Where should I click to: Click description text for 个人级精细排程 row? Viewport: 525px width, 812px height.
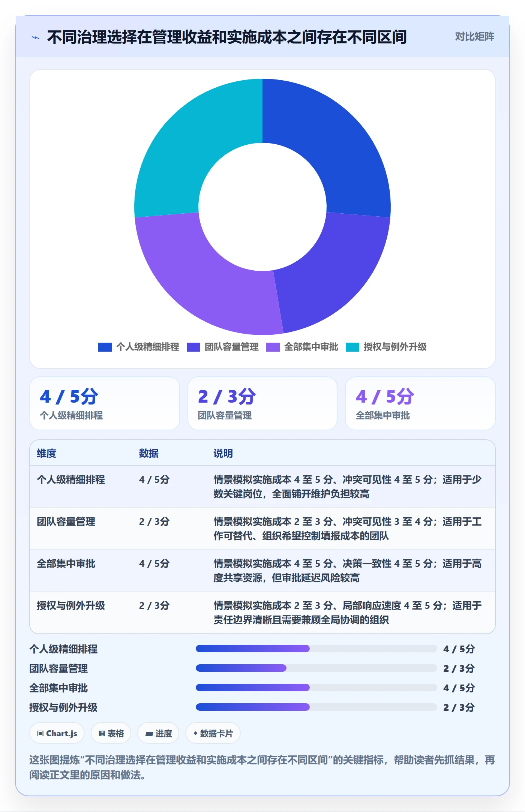pyautogui.click(x=348, y=487)
